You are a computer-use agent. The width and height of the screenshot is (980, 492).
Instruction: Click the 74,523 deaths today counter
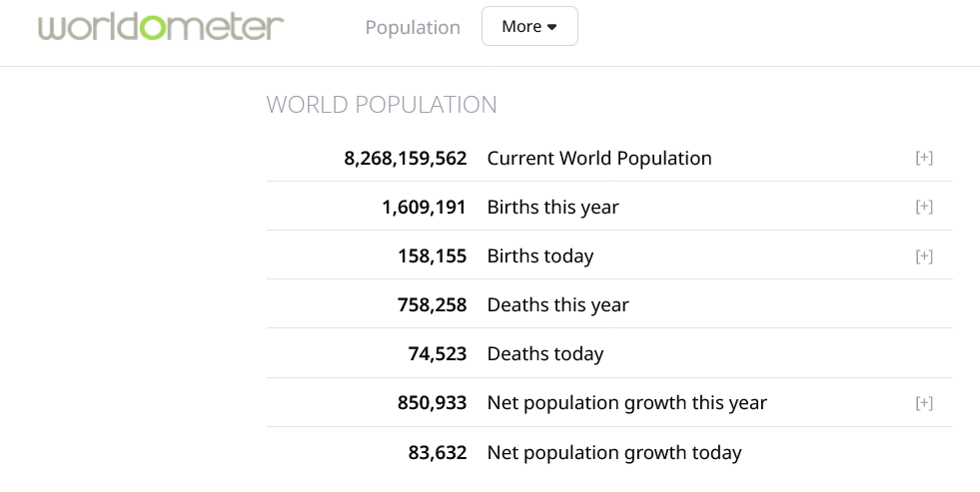point(438,354)
